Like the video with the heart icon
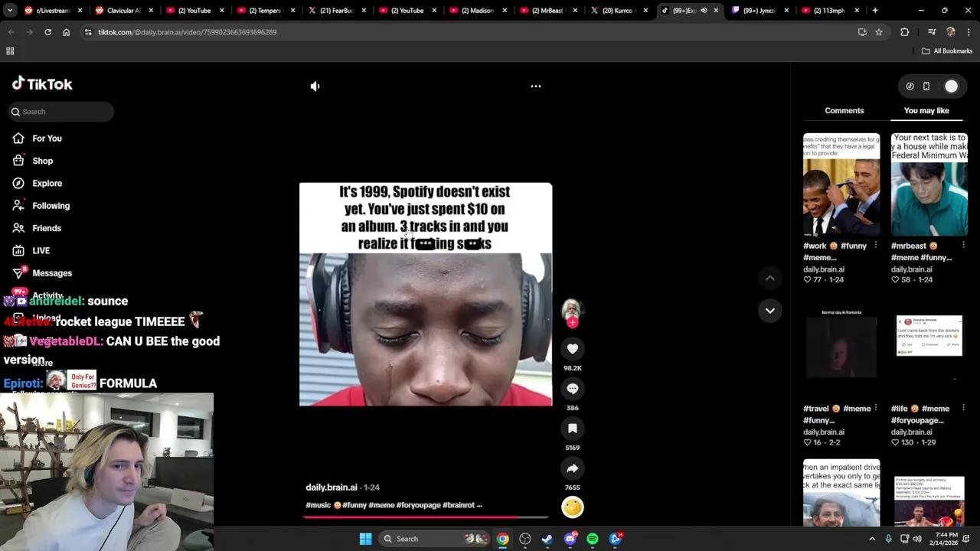Screen dimensions: 980x551 (x=573, y=349)
